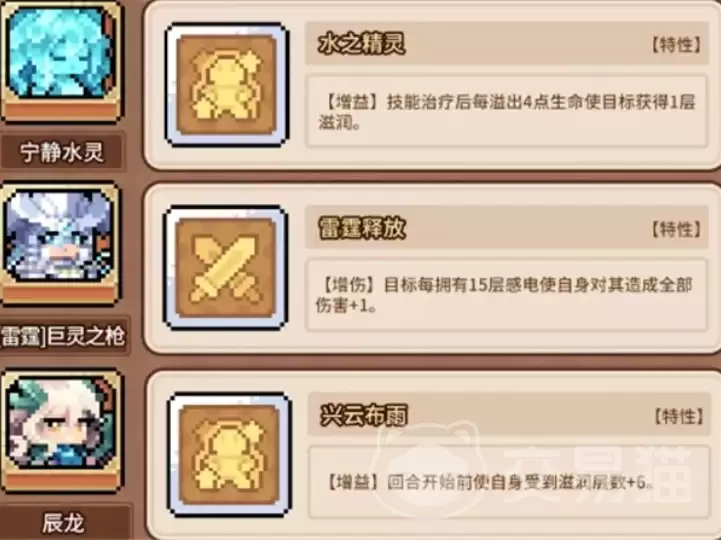Click the 特性 tag beside 雷霆释放

point(676,229)
